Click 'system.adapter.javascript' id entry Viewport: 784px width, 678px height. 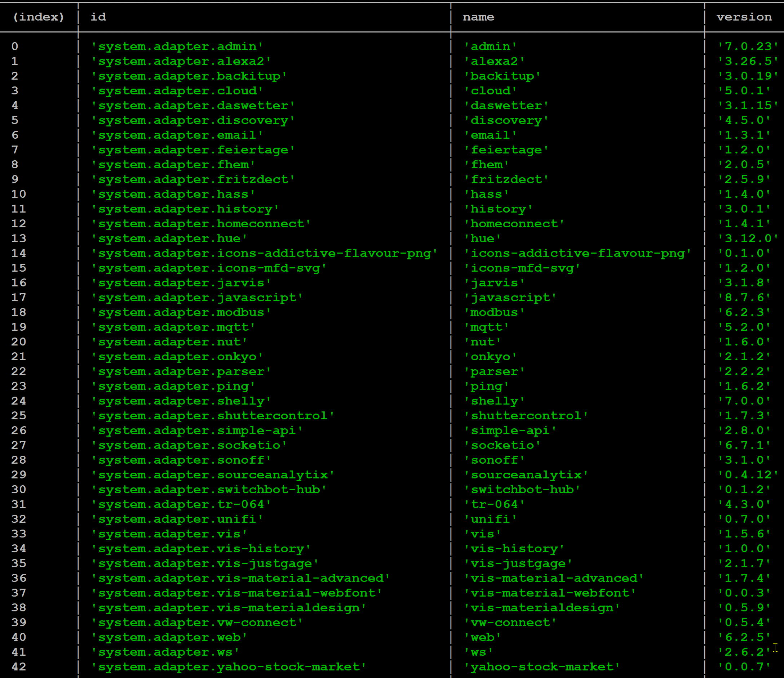pyautogui.click(x=197, y=298)
